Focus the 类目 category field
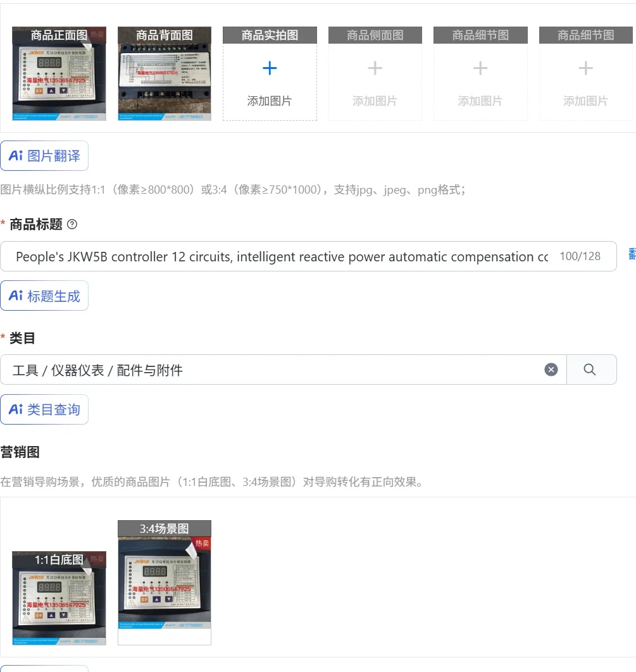The width and height of the screenshot is (636, 672). click(x=284, y=370)
